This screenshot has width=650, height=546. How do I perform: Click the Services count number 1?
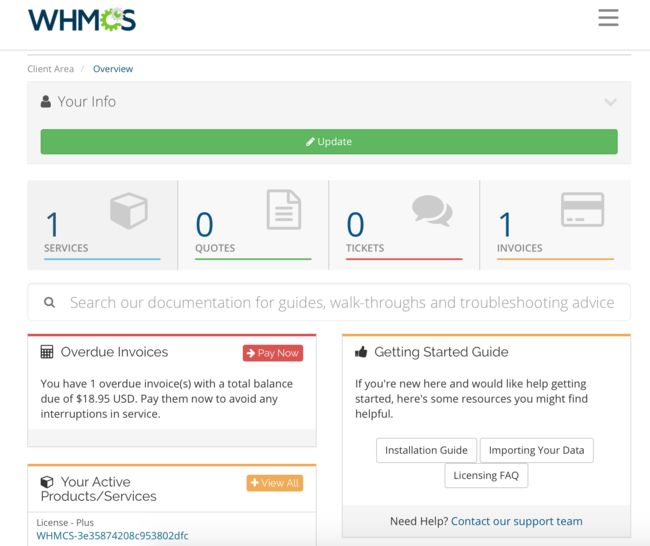click(x=53, y=224)
